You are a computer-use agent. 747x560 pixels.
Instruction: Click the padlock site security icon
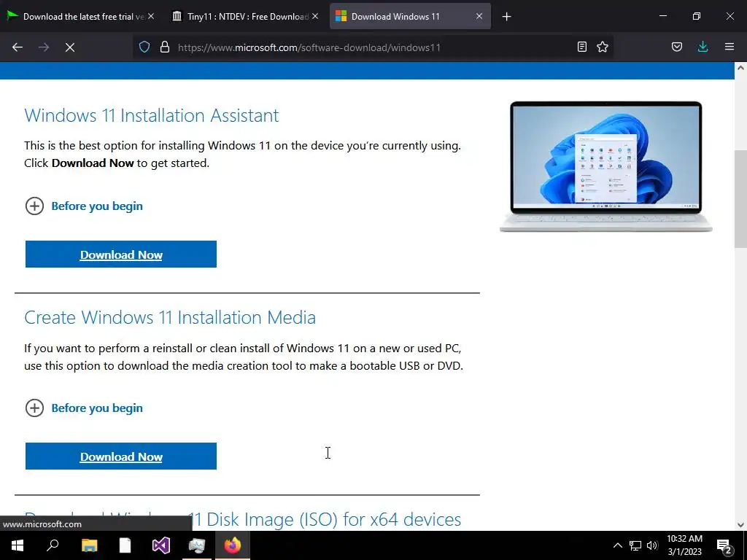click(165, 47)
